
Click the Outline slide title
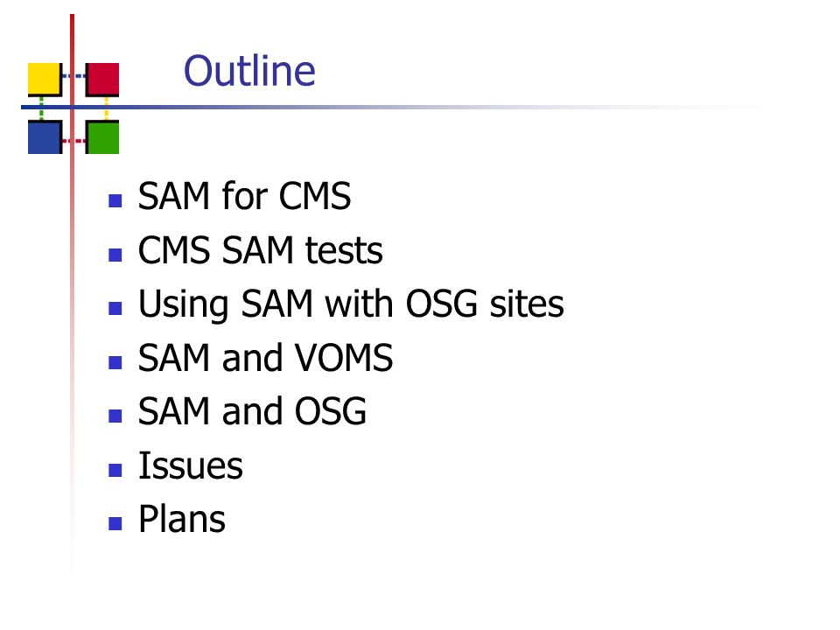(249, 71)
